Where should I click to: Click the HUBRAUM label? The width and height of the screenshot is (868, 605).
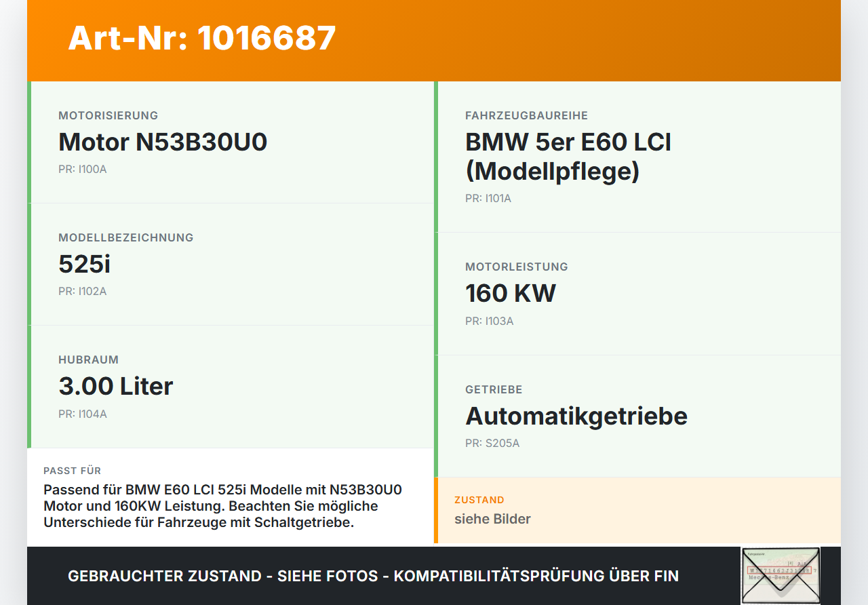pyautogui.click(x=89, y=360)
